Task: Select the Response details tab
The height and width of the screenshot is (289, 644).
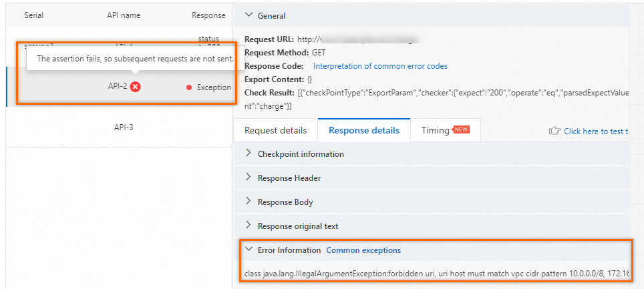Action: click(363, 130)
